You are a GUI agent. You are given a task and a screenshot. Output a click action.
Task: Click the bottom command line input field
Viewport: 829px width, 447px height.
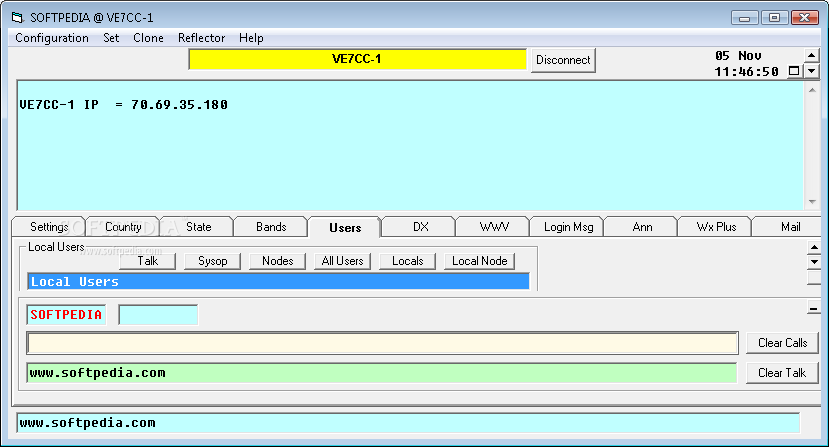click(x=408, y=423)
